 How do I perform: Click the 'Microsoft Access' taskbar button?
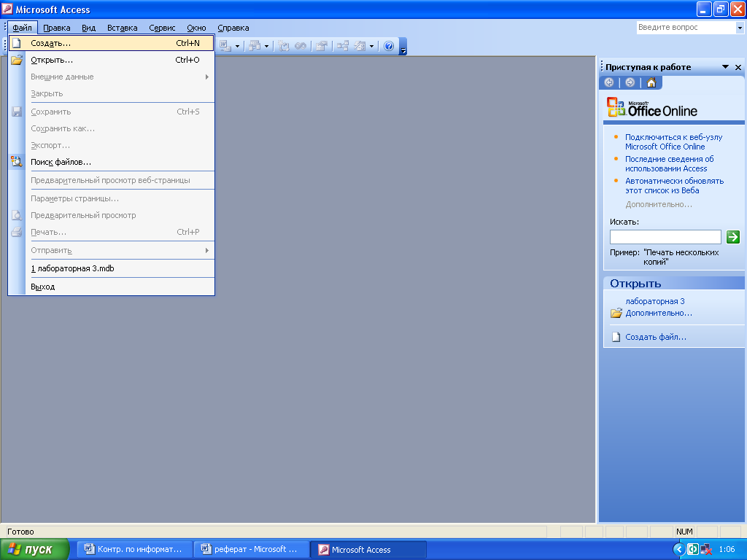(368, 550)
